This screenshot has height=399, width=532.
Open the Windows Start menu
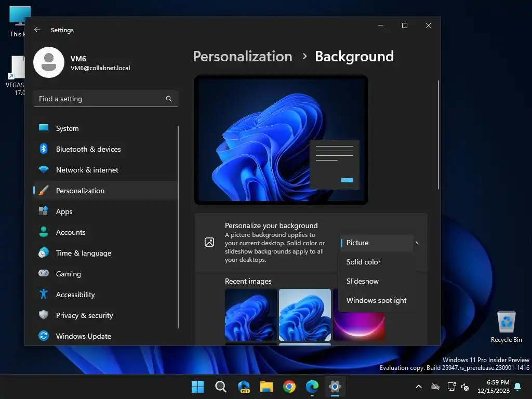coord(197,387)
